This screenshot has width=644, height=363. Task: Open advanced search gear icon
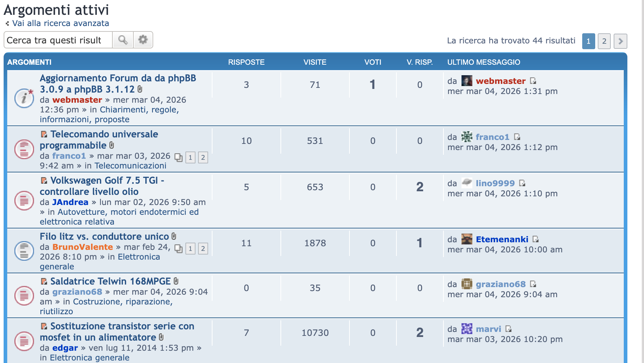[x=143, y=40]
